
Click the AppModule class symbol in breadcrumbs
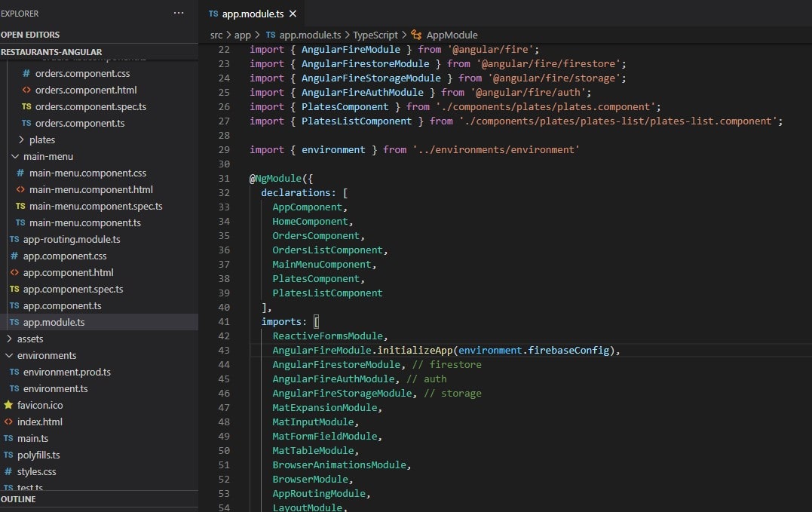451,35
